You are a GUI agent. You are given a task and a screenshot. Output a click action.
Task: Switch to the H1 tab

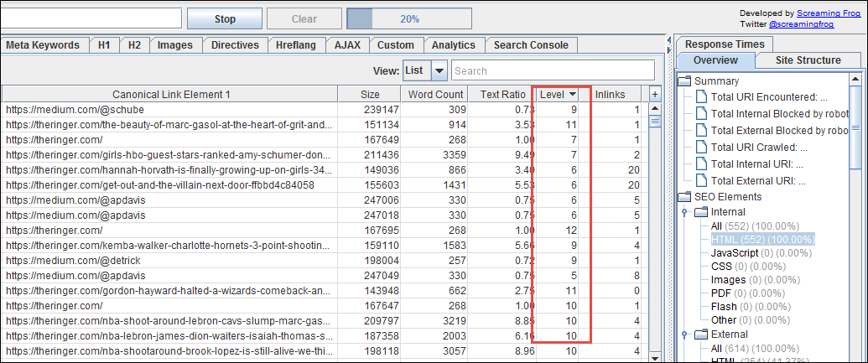point(104,45)
